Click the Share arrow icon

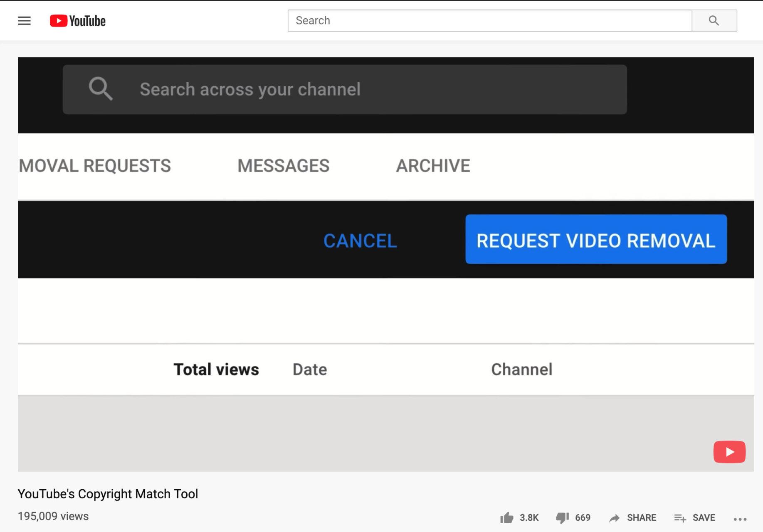pyautogui.click(x=614, y=518)
